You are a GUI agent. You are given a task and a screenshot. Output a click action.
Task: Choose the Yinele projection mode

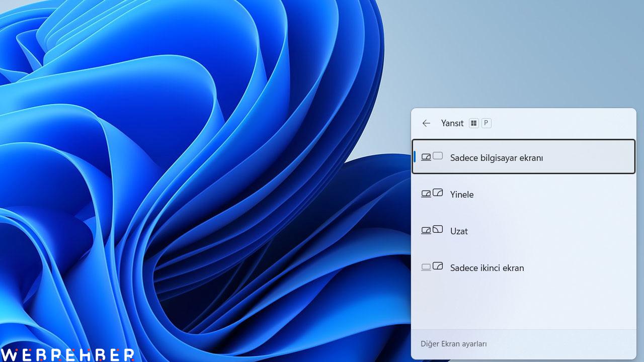[x=523, y=194]
